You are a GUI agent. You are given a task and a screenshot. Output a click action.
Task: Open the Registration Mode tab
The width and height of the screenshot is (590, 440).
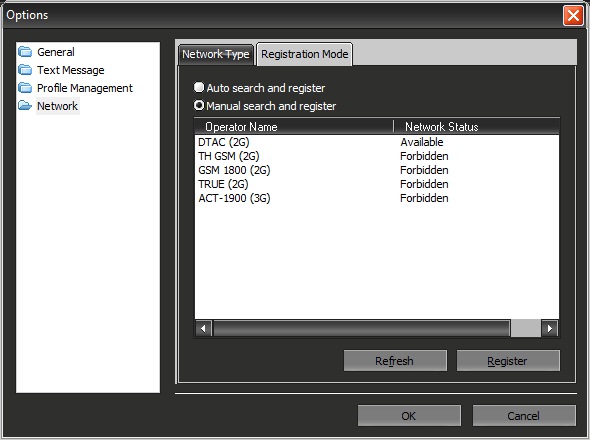pyautogui.click(x=304, y=54)
